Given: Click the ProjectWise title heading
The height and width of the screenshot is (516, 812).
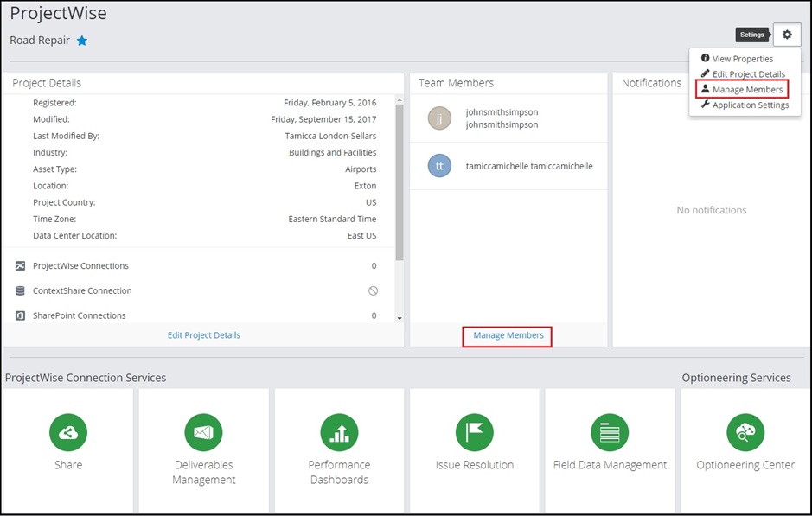Looking at the screenshot, I should (59, 13).
